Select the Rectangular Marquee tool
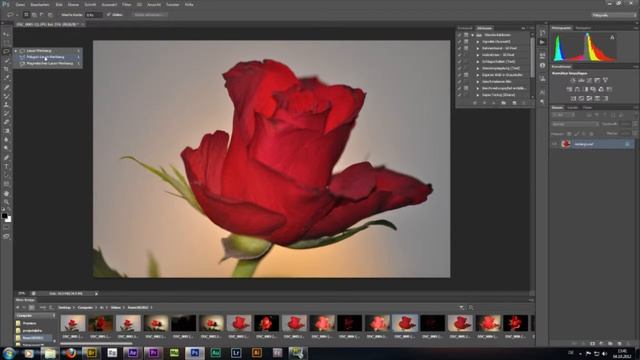This screenshot has height=360, width=640. (x=6, y=42)
